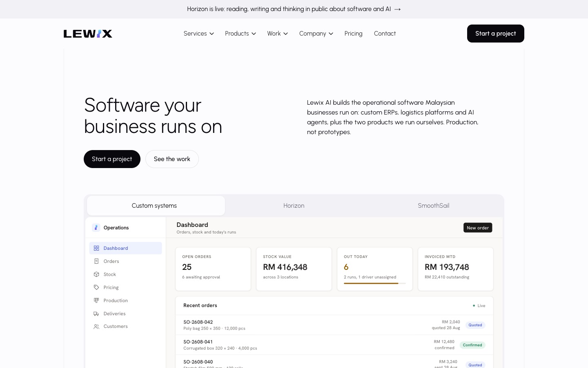Click the Out Today progress bar
The height and width of the screenshot is (368, 588).
pos(374,283)
